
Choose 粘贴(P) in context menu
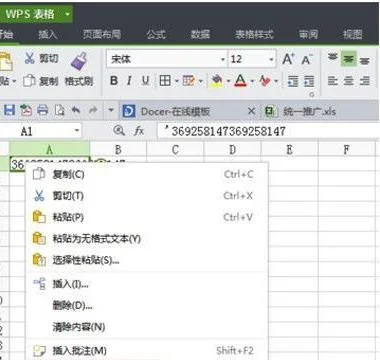147,217
